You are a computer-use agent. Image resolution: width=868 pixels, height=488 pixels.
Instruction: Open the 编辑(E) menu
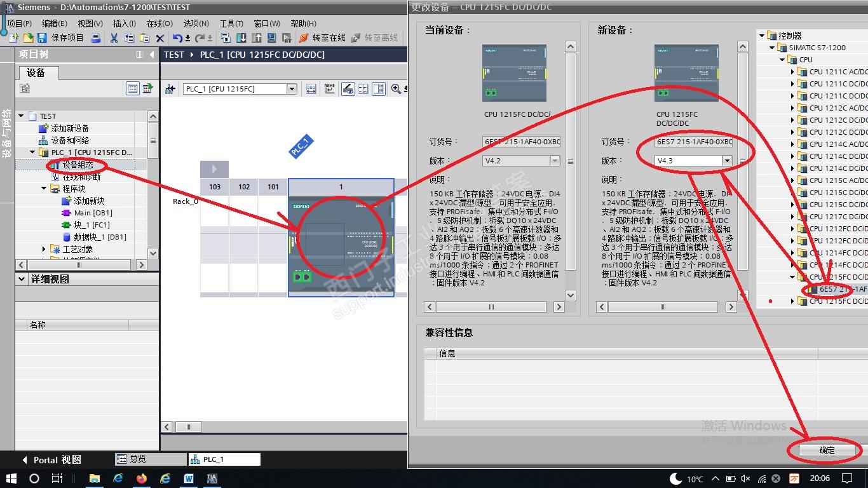55,24
